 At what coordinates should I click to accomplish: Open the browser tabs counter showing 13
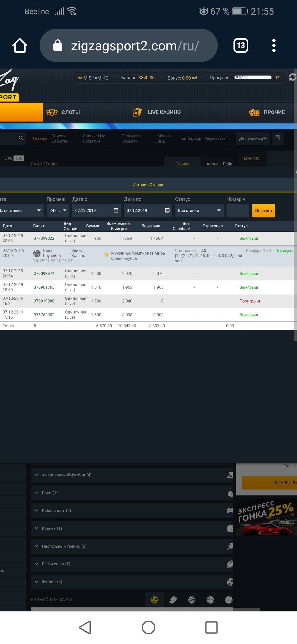click(241, 45)
